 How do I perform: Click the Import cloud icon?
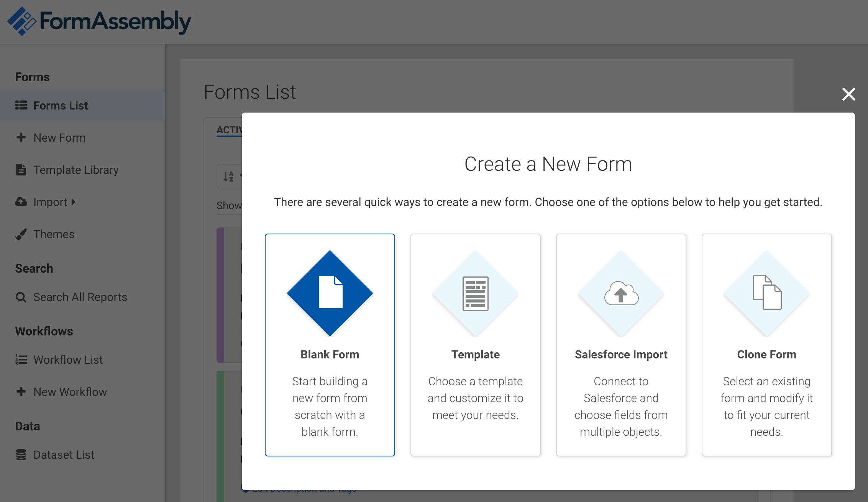point(21,202)
